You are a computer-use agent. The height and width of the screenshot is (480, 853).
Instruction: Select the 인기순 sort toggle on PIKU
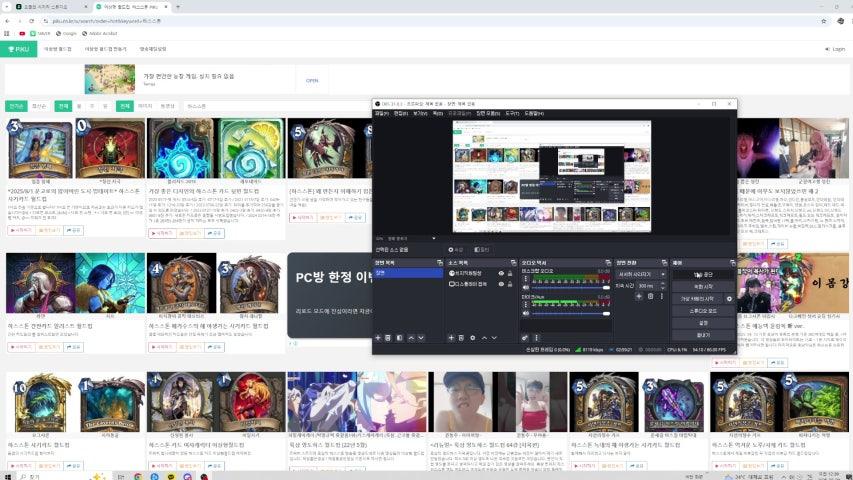coord(16,106)
